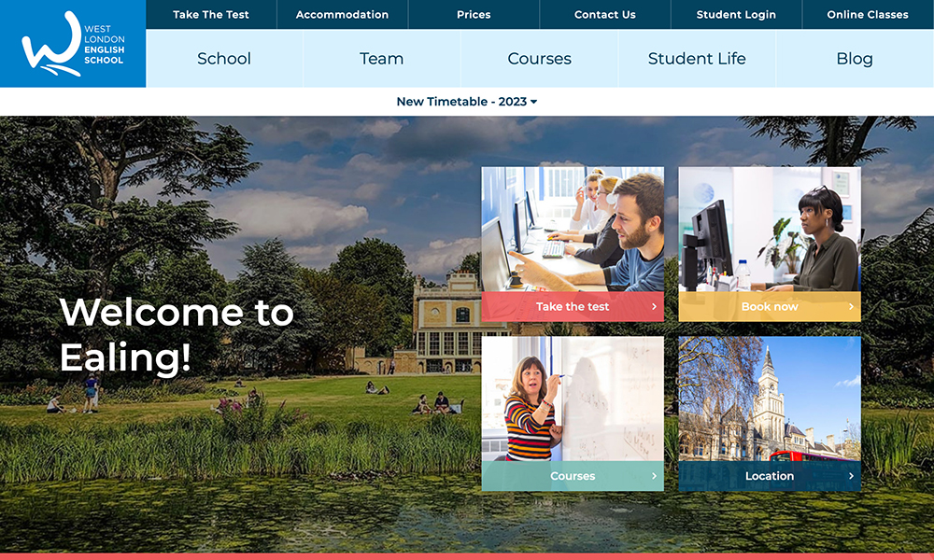Open the Courses navigation menu
934x560 pixels.
[539, 59]
